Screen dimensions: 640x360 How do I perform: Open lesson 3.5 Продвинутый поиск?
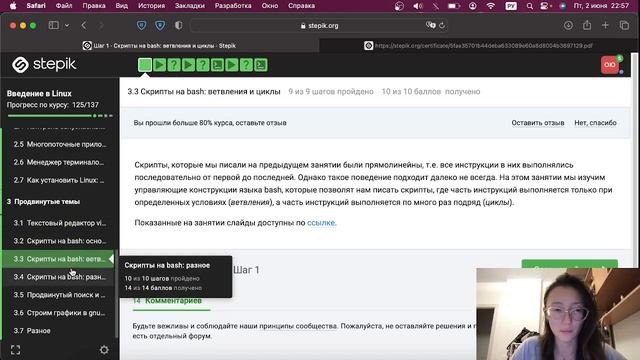pyautogui.click(x=60, y=295)
